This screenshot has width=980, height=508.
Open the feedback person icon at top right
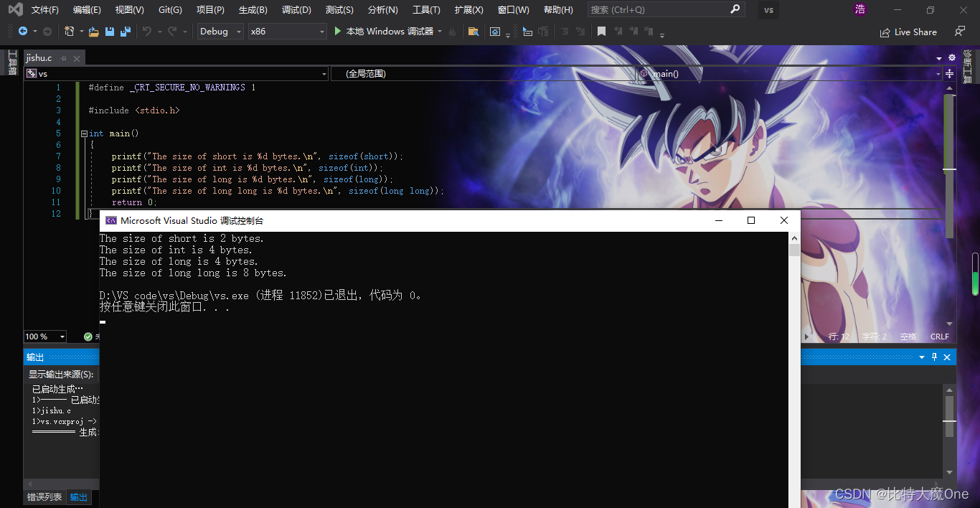959,32
